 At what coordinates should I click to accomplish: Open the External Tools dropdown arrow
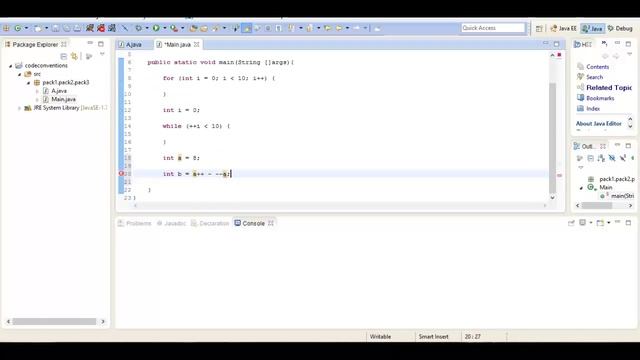pos(182,28)
